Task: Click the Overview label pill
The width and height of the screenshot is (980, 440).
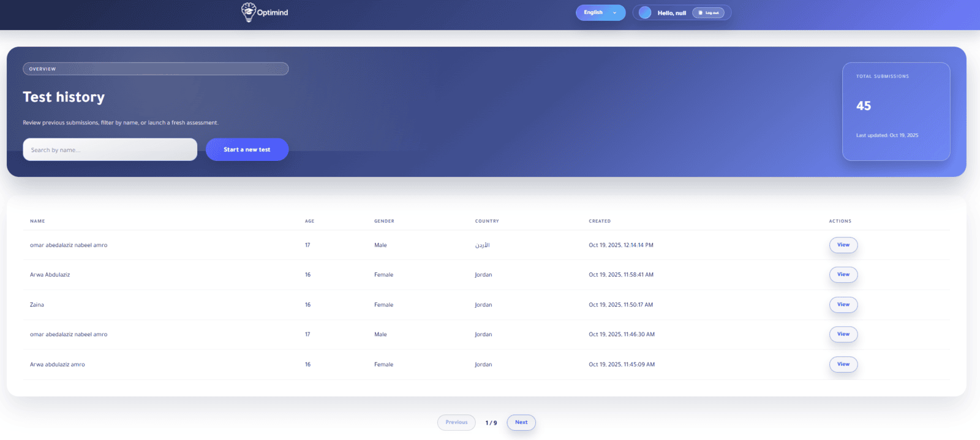Action: tap(156, 69)
